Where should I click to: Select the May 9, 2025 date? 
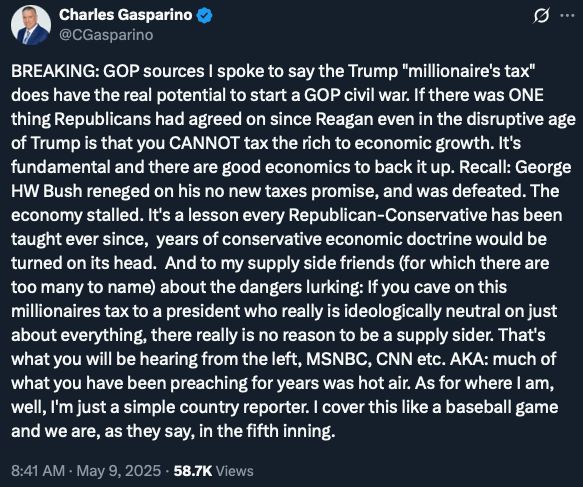(x=119, y=471)
